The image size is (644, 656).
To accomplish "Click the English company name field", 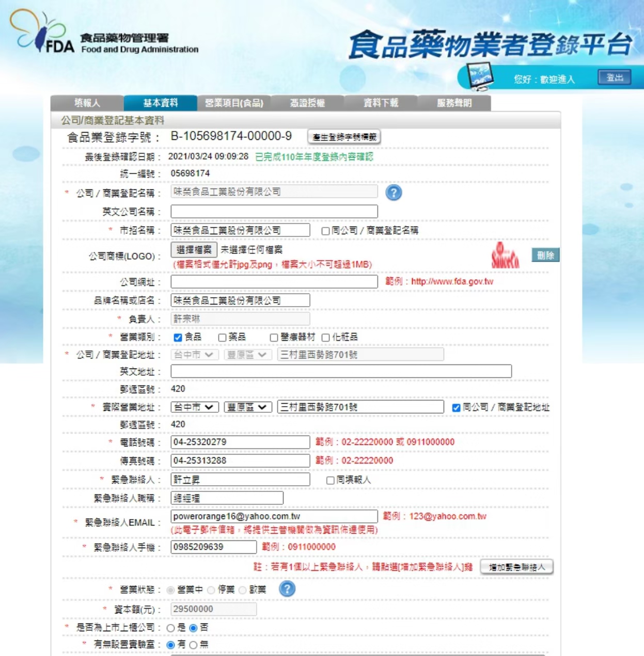I will coord(274,212).
